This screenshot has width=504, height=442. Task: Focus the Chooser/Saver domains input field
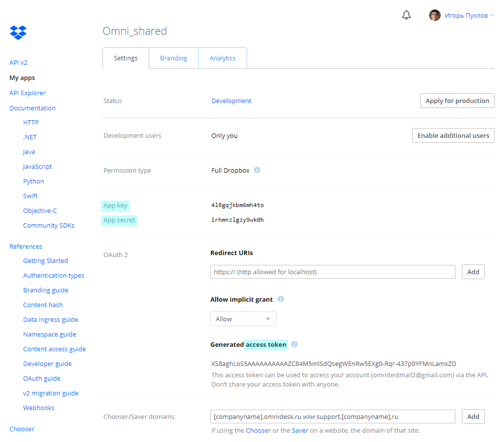333,416
